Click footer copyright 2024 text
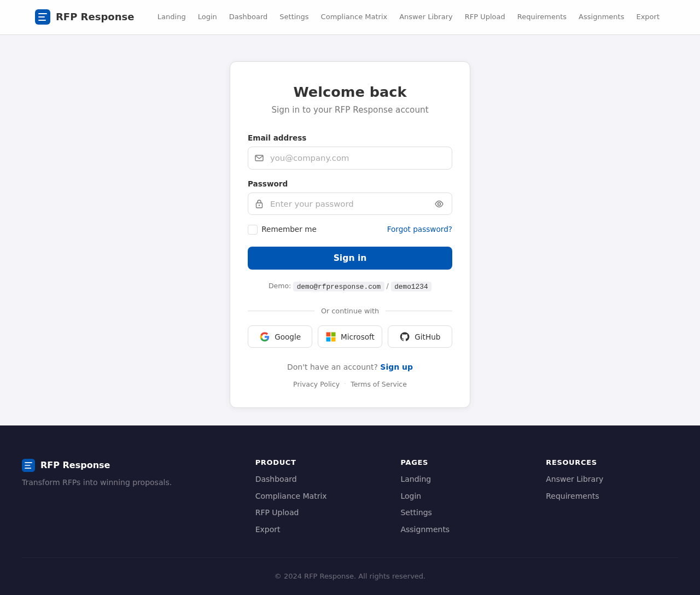This screenshot has width=700, height=595. pos(350,576)
